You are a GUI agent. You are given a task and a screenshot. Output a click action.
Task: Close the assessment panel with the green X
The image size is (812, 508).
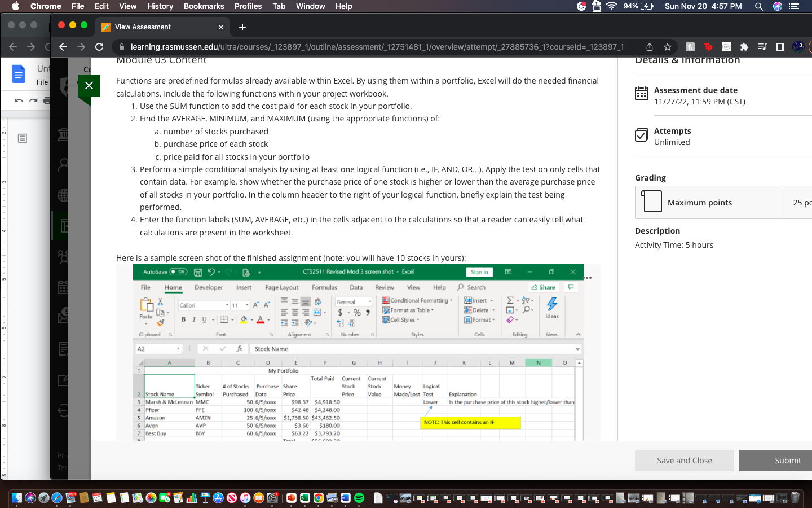click(x=89, y=86)
